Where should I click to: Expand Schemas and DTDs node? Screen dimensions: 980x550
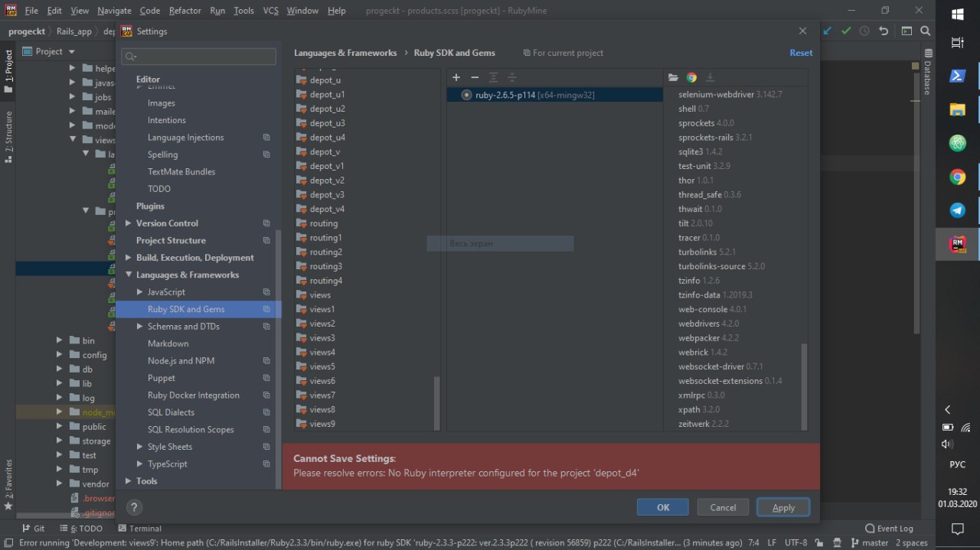point(139,327)
